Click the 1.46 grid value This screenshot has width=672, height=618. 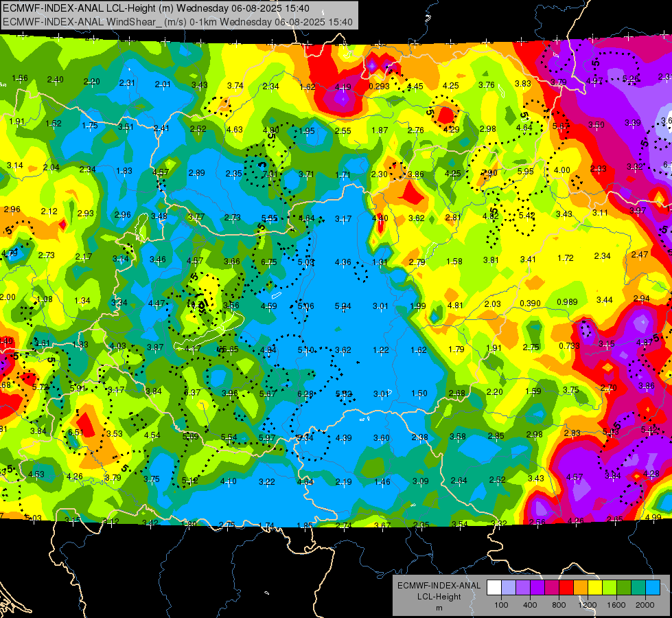(382, 481)
